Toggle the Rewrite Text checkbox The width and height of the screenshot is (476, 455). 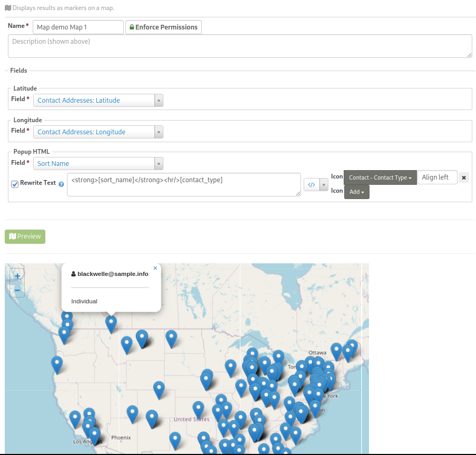15,184
